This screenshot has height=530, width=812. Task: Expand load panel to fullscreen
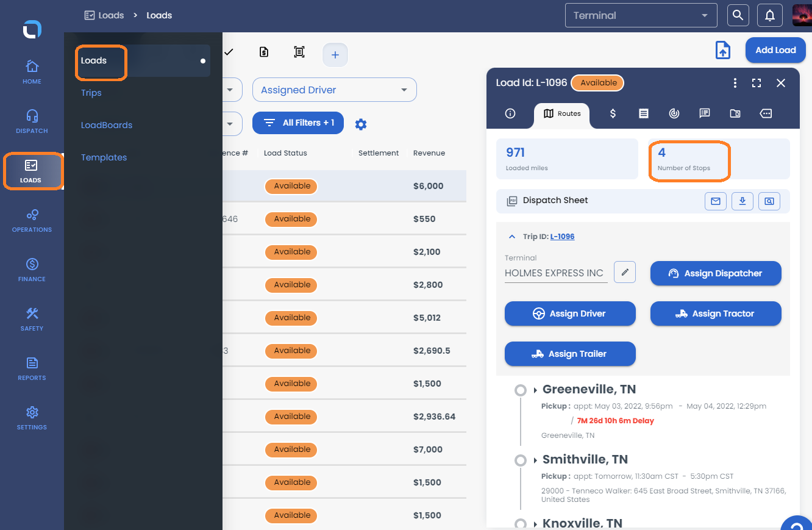(757, 83)
